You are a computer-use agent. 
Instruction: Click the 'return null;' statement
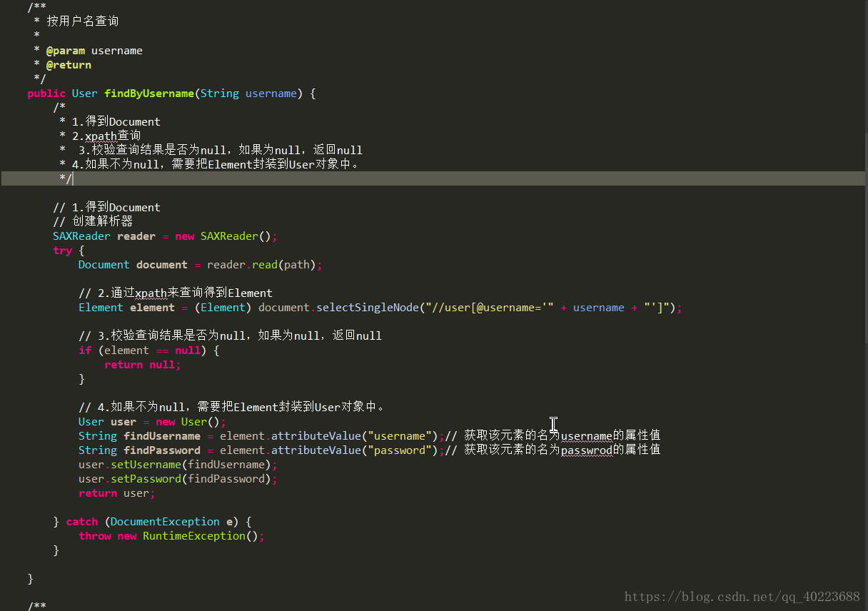click(x=143, y=365)
